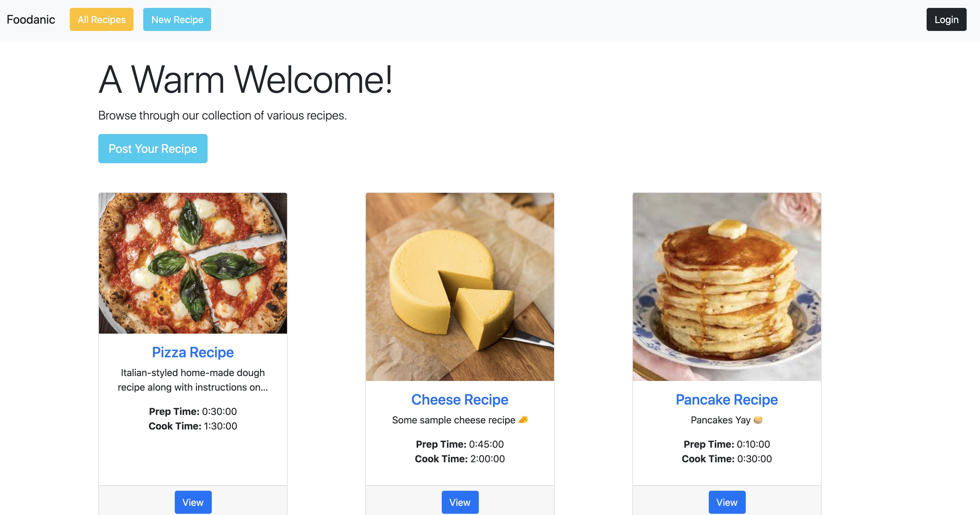This screenshot has height=515, width=980.
Task: Open the Pizza Recipe title link
Action: [x=193, y=352]
